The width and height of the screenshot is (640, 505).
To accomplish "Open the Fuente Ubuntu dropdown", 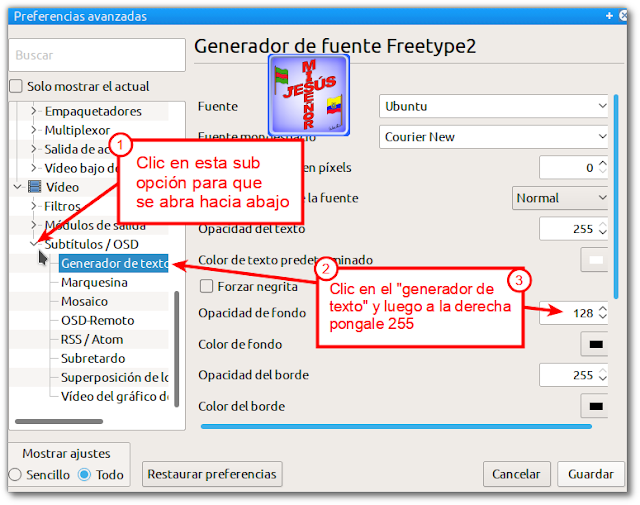I will point(493,106).
